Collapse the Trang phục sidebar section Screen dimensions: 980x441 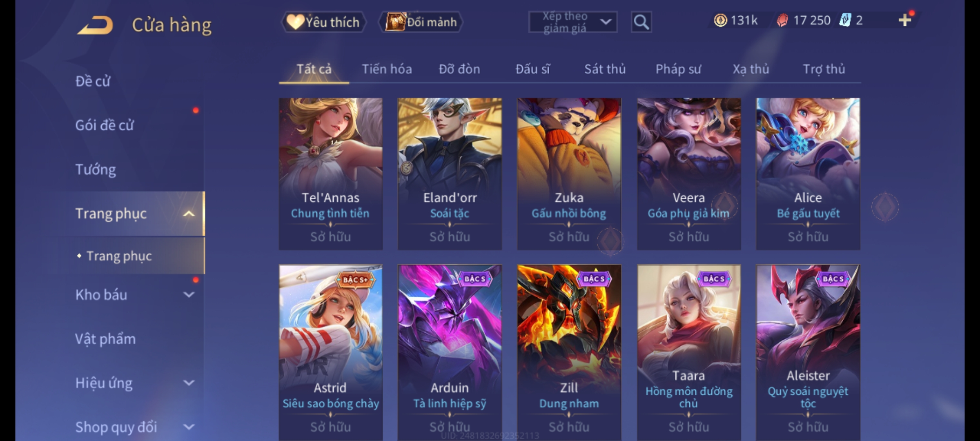[189, 214]
